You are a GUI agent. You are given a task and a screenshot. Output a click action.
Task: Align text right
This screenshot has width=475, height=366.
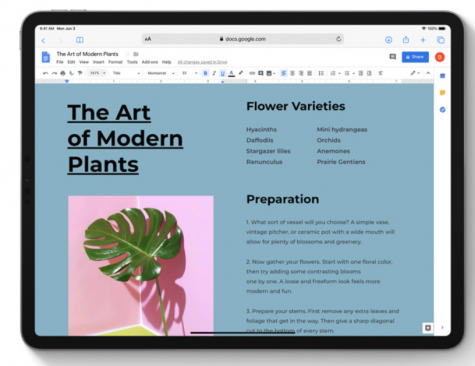pos(301,73)
